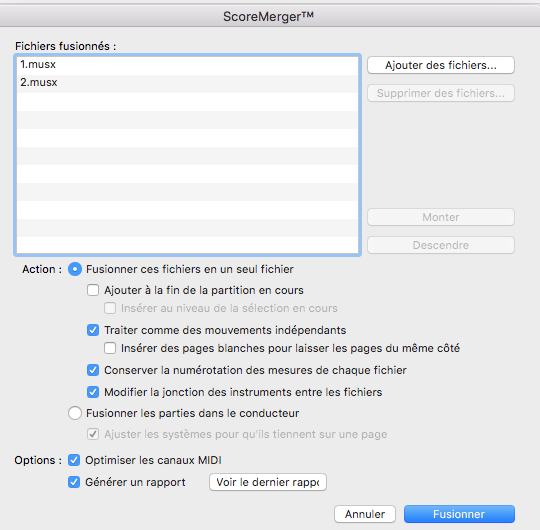540x530 pixels.
Task: Click the ScoreMerger title bar
Action: (270, 16)
